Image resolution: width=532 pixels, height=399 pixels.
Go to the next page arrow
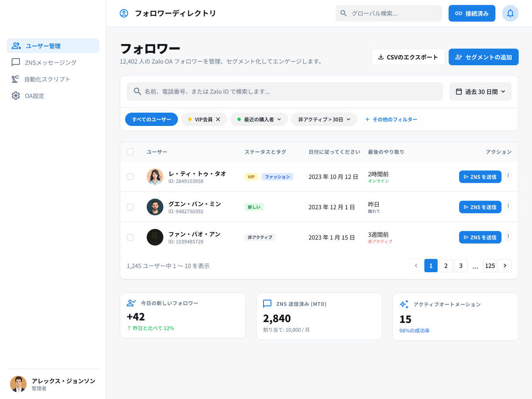tap(505, 266)
